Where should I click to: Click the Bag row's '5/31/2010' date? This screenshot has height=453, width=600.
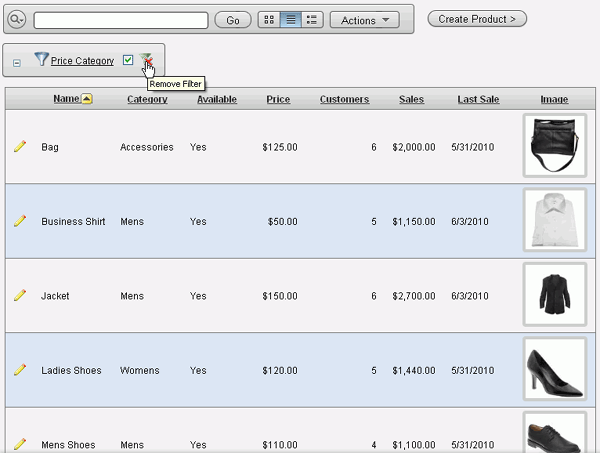tap(473, 147)
